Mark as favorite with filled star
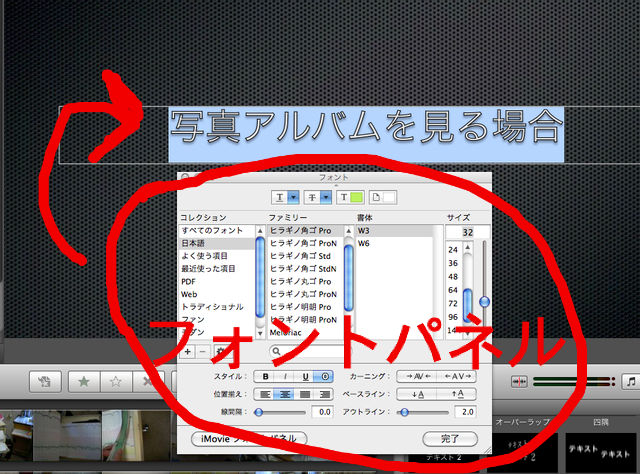This screenshot has height=474, width=640. click(x=84, y=382)
